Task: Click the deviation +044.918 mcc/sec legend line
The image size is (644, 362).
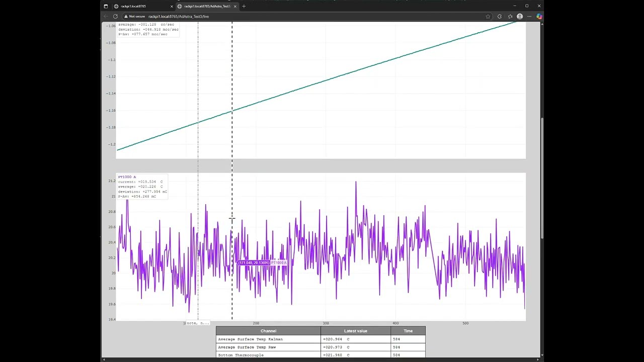Action: coord(148,29)
